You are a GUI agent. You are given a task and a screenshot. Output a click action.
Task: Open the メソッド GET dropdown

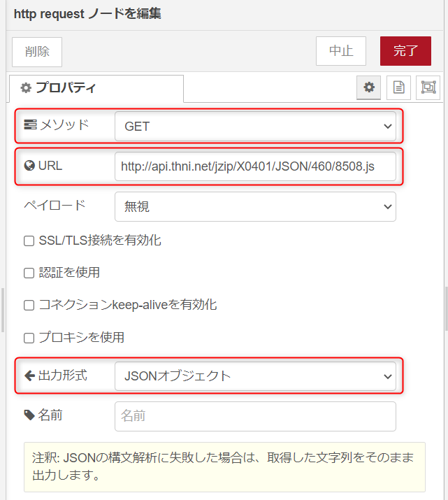(x=255, y=127)
